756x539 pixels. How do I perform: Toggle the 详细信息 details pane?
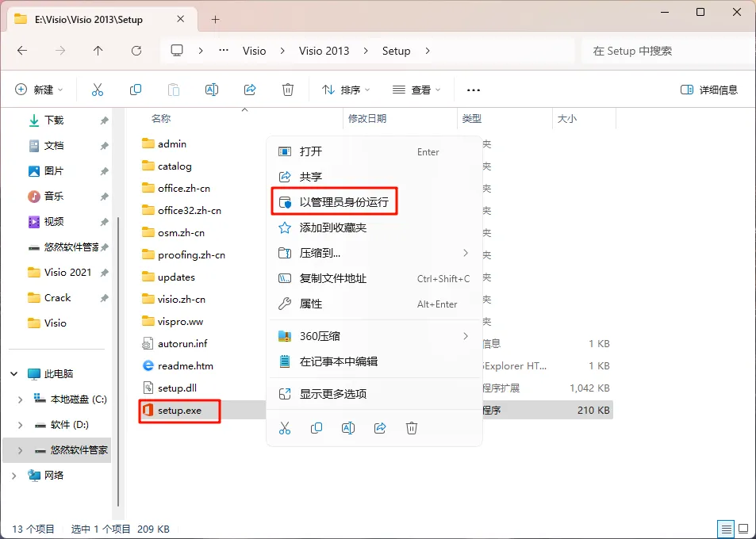(708, 90)
